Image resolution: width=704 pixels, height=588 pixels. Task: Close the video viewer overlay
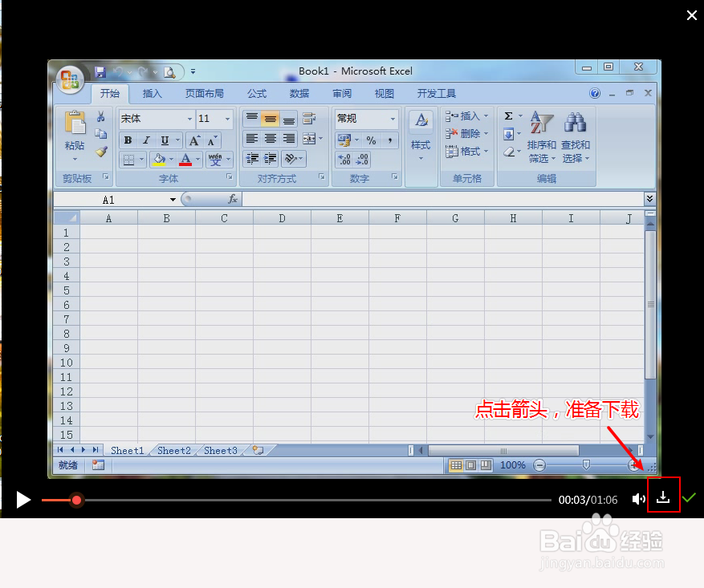(692, 15)
